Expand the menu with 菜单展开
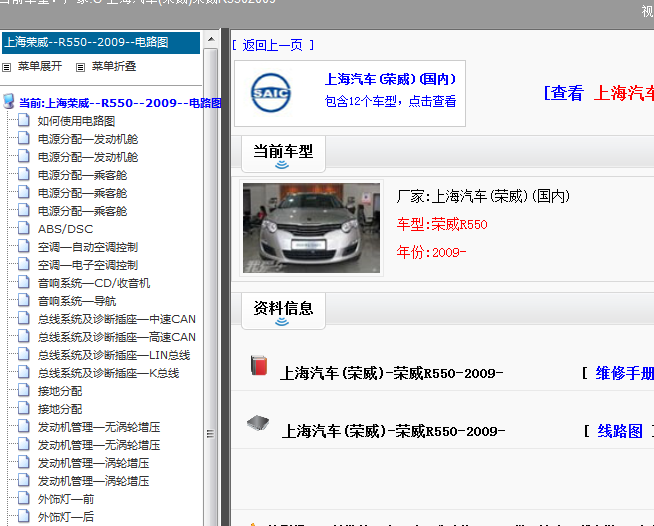The height and width of the screenshot is (526, 654). point(40,66)
